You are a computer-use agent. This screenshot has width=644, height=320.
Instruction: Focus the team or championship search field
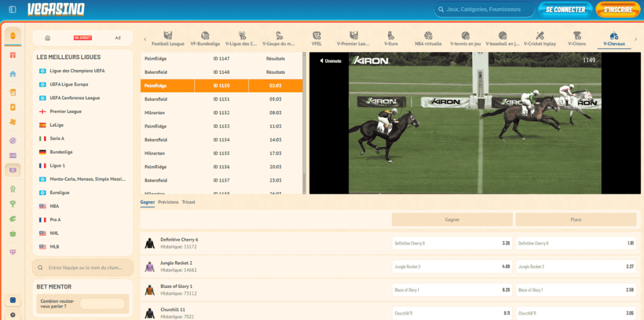(82, 267)
